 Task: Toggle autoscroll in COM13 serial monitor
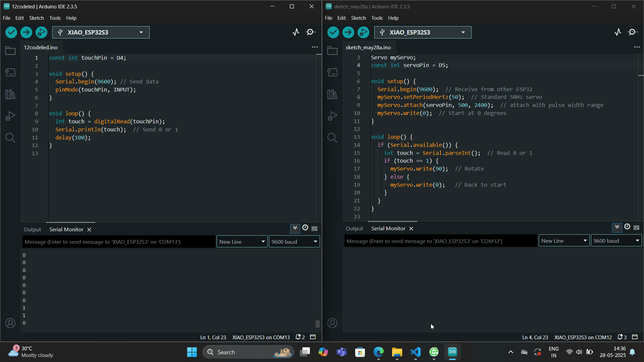(295, 228)
